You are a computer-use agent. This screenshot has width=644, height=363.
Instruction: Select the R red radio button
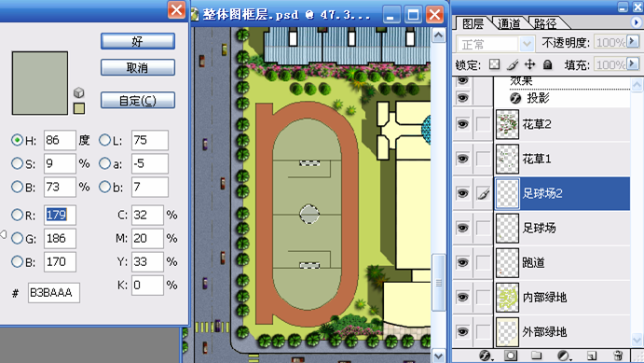click(x=17, y=215)
